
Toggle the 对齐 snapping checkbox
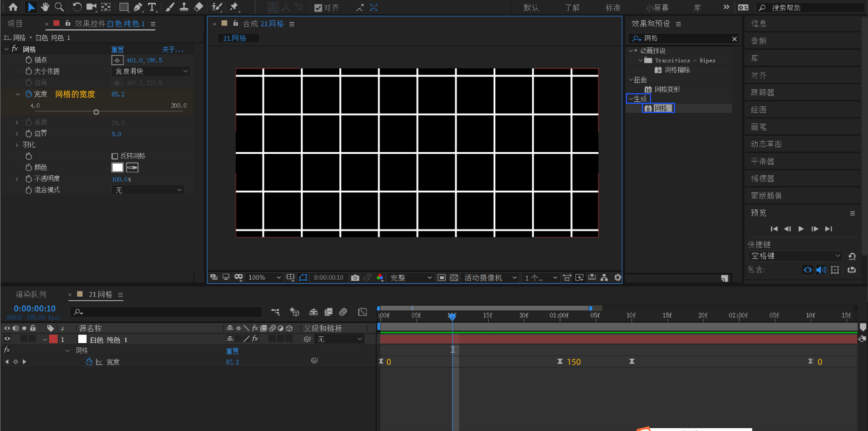coord(318,8)
